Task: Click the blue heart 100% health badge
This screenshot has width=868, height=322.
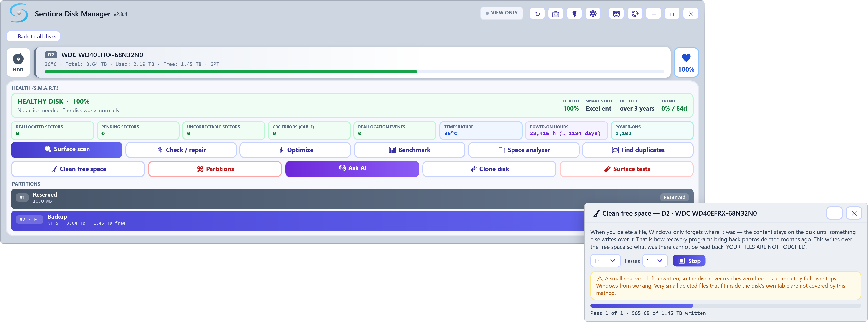Action: [x=686, y=62]
